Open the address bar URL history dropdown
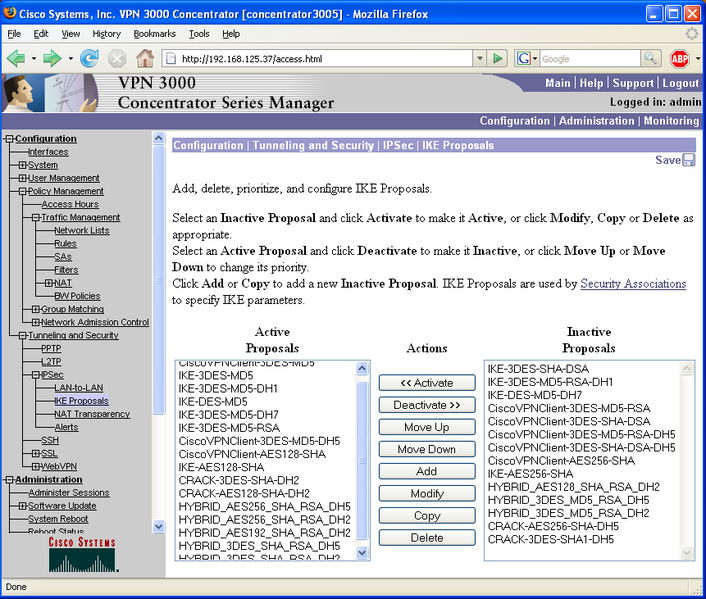 [480, 59]
